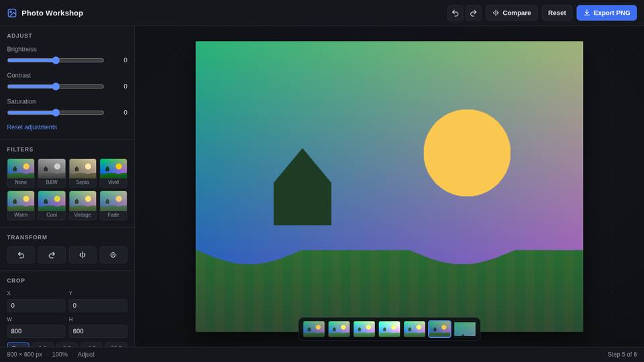644x362 pixels.
Task: Apply the Fade filter
Action: click(x=113, y=205)
